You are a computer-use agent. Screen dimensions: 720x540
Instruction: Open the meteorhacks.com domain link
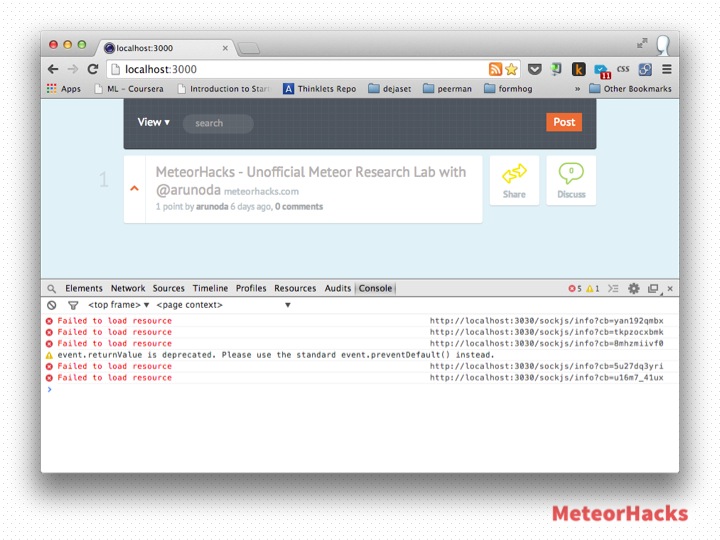point(261,191)
